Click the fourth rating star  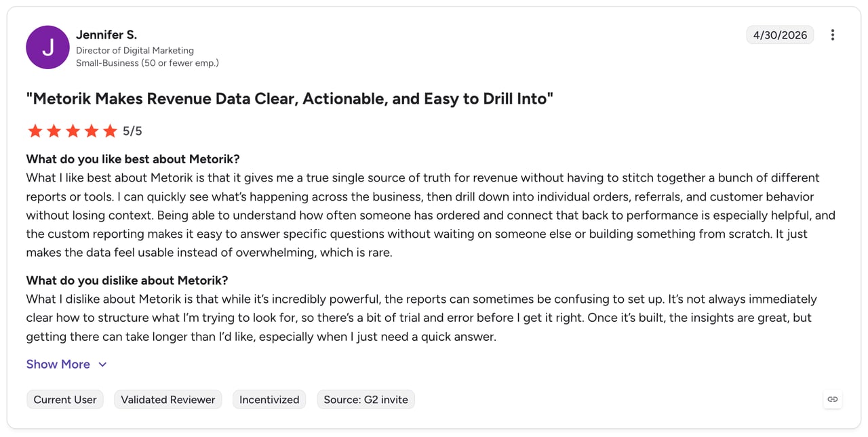coord(92,131)
